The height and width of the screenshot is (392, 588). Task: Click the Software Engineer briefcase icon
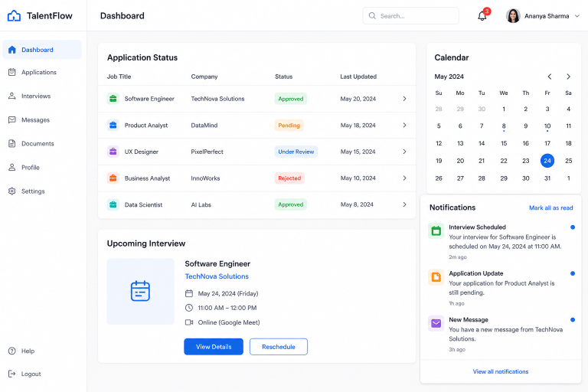coord(113,99)
